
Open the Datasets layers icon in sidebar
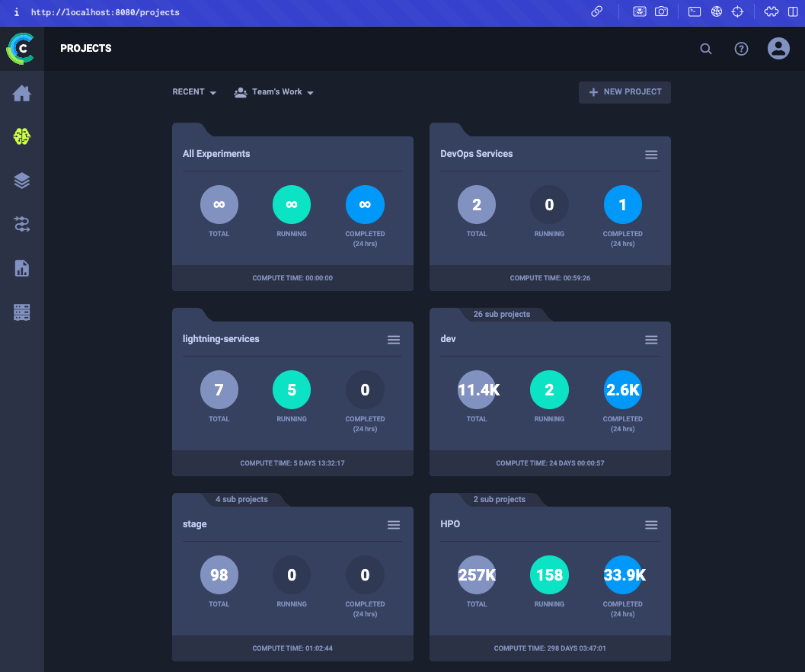(21, 181)
